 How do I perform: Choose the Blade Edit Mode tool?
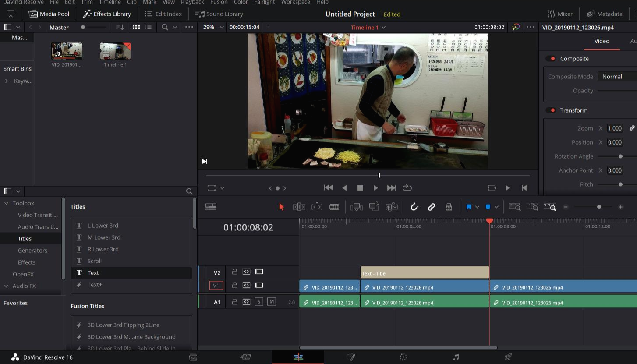[x=334, y=207]
